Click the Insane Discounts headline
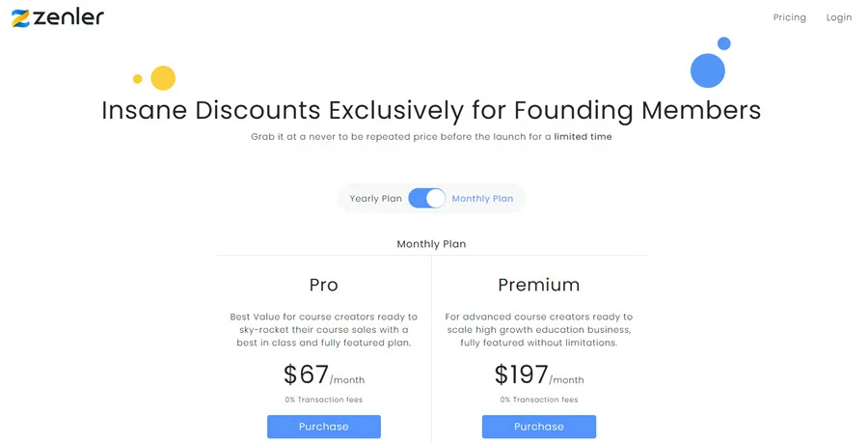Image resolution: width=868 pixels, height=443 pixels. pos(431,110)
